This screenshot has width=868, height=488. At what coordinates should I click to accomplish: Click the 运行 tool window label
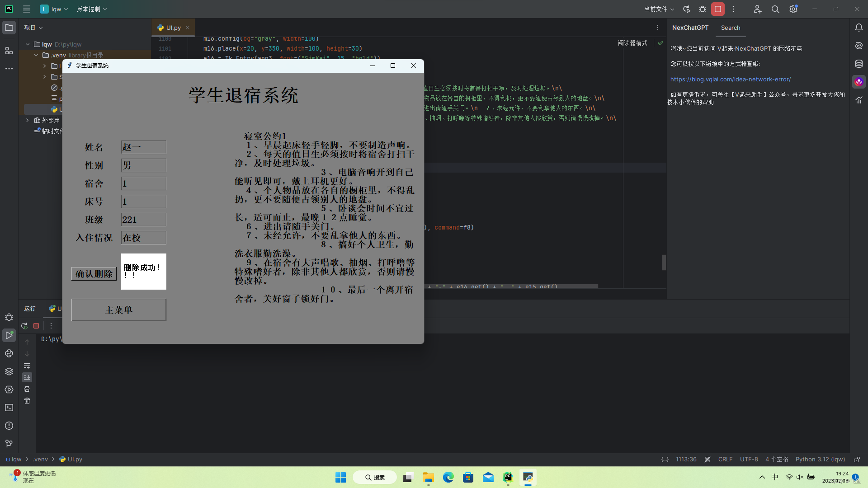click(x=30, y=309)
